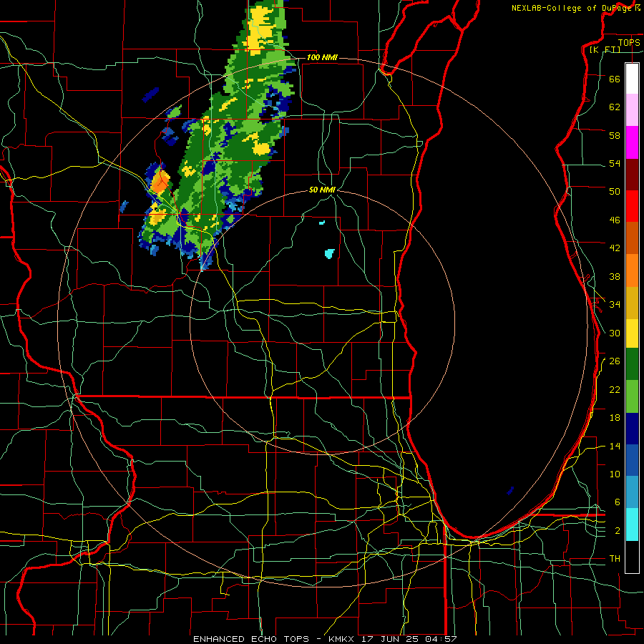The image size is (644, 644).
Task: Pick the gold legend swatch
Action: pos(632,303)
